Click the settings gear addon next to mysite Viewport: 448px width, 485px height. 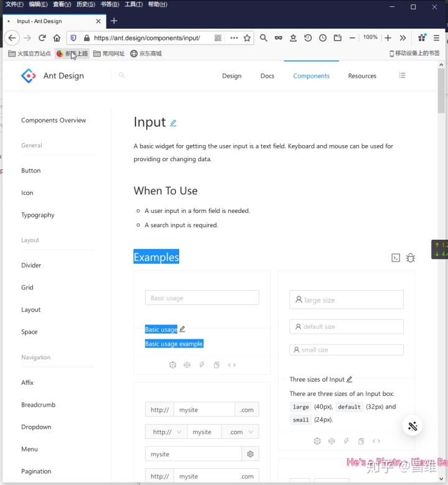click(250, 454)
